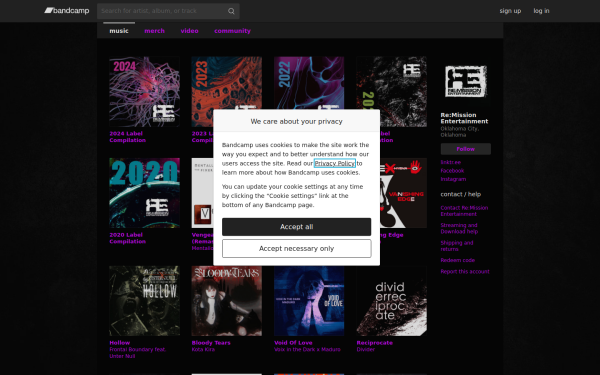
Task: Open Streaming and Download help
Action: click(x=459, y=228)
